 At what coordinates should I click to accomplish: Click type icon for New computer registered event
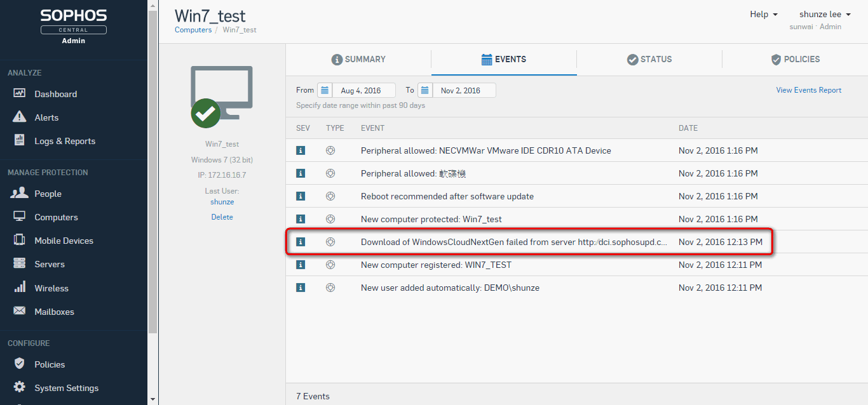pos(330,265)
